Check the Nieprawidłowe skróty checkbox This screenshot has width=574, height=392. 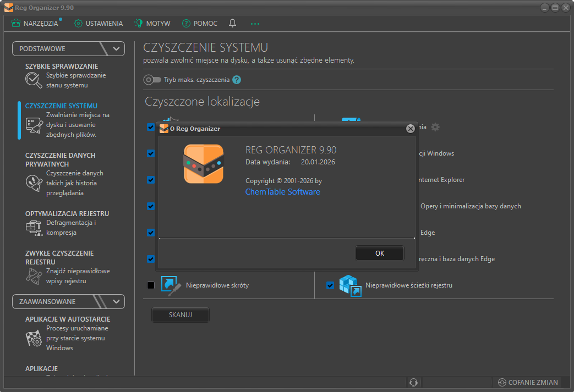tap(150, 285)
